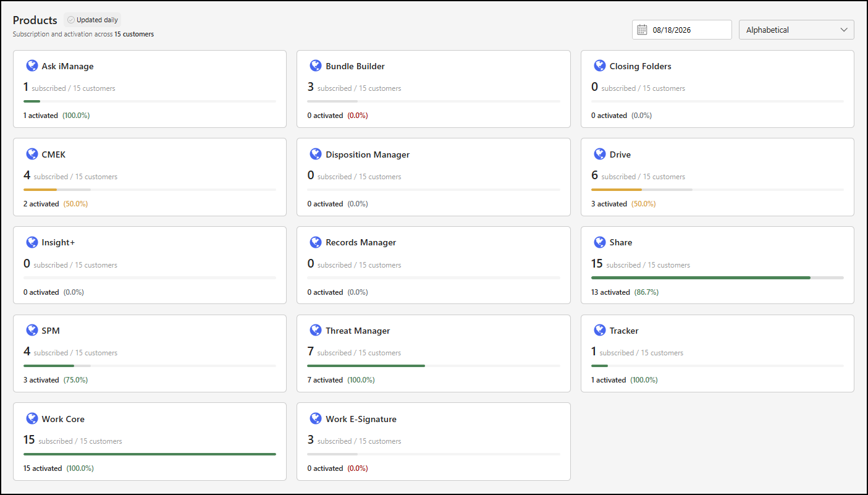868x495 pixels.
Task: Click the Ask iManage globe icon
Action: (x=32, y=66)
